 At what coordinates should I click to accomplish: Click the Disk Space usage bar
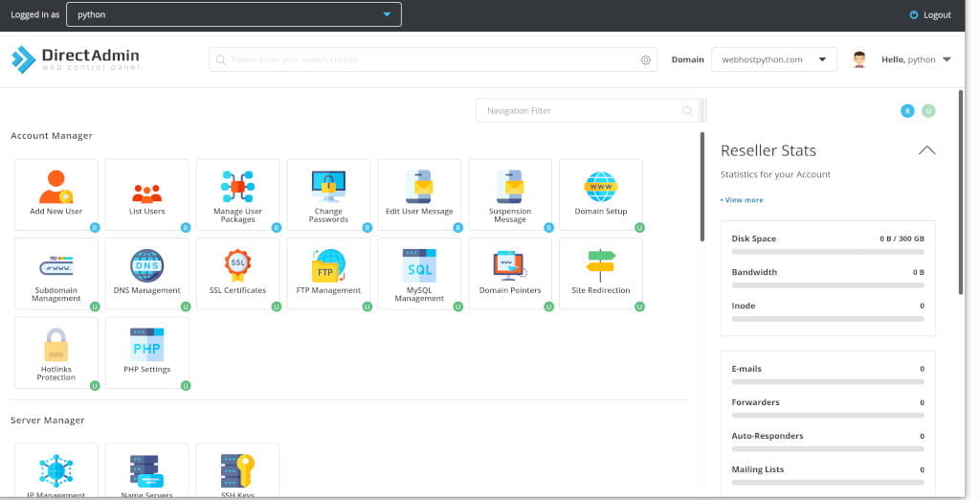tap(828, 252)
